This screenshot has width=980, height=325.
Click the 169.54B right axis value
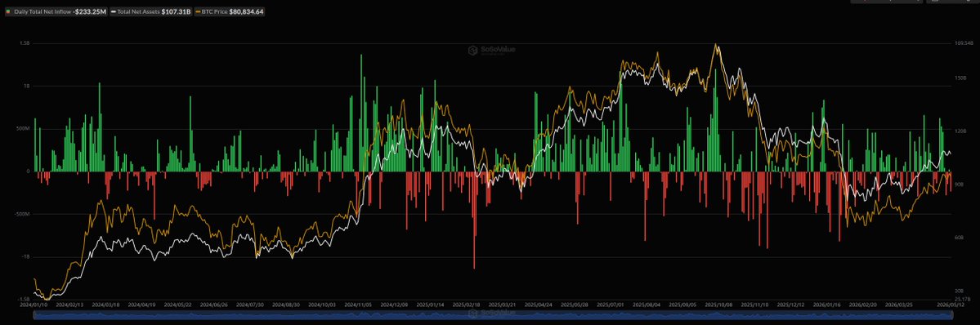pos(964,43)
